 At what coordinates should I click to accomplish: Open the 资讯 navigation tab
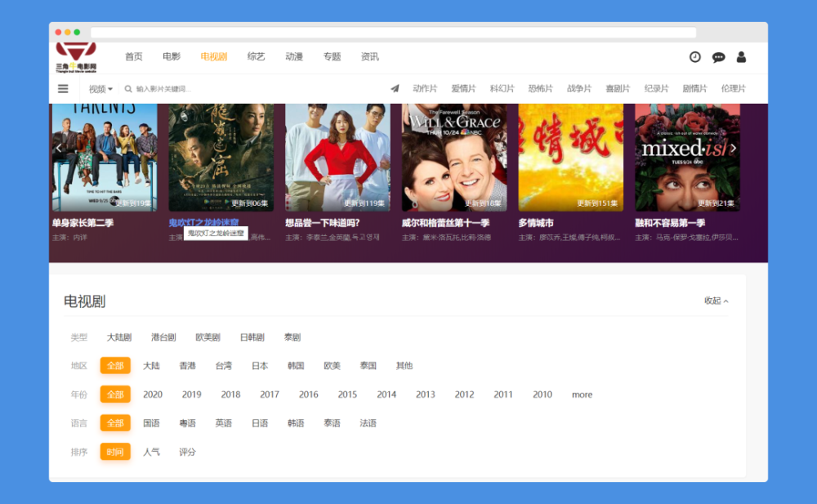click(x=370, y=57)
